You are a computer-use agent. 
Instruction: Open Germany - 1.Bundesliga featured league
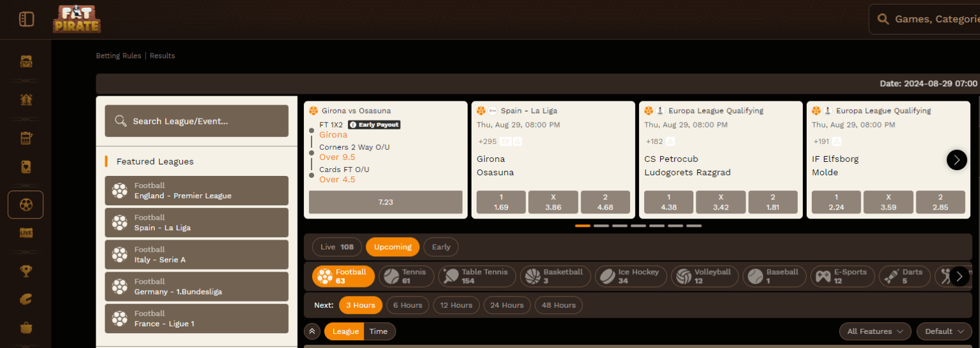tap(197, 286)
